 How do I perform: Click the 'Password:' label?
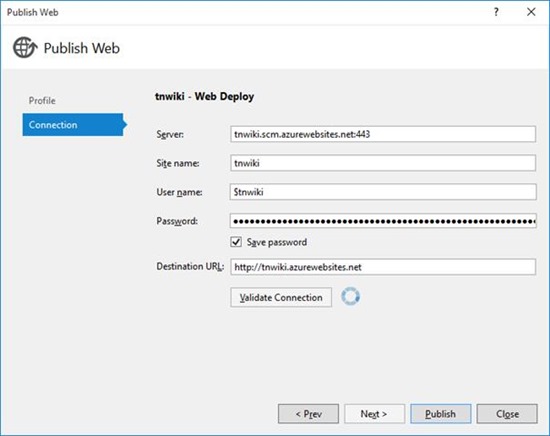[x=177, y=221]
